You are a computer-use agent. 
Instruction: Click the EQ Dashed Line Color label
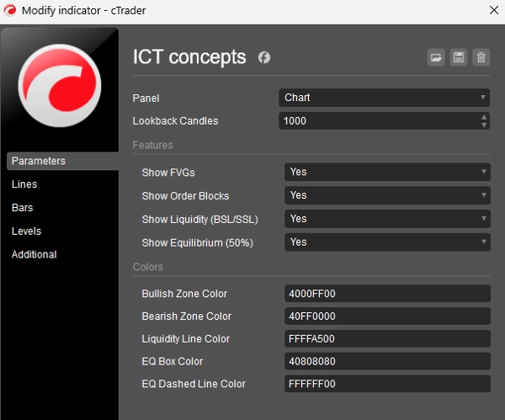tap(194, 384)
